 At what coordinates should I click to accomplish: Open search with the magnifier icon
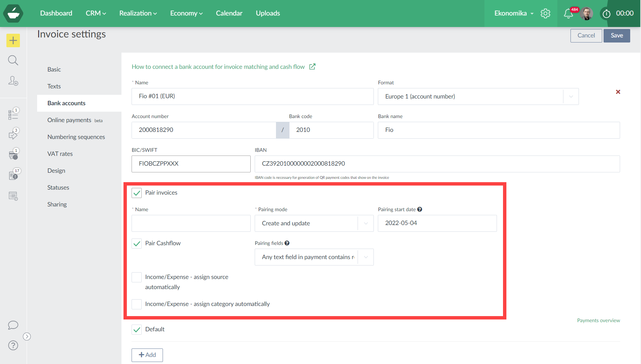tap(13, 60)
